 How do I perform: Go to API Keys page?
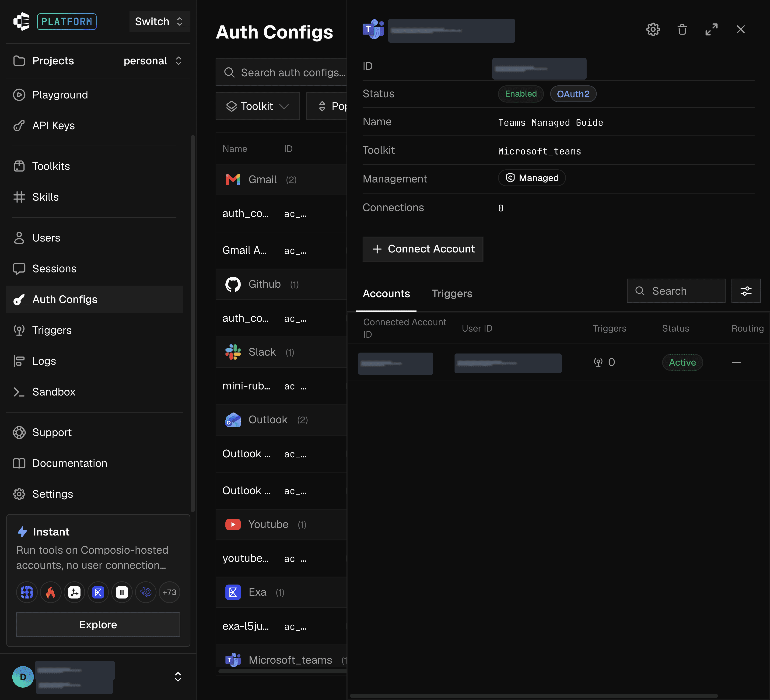[94, 126]
